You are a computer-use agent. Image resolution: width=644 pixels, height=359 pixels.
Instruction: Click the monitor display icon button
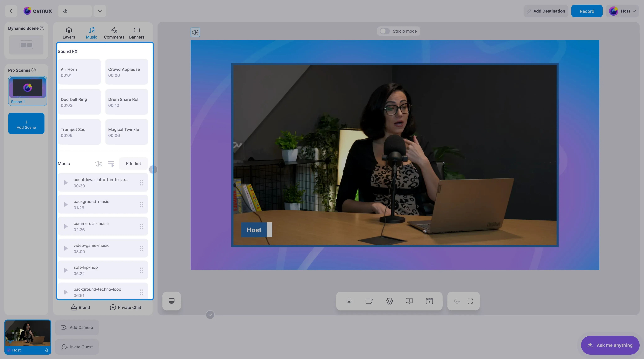[x=171, y=301]
